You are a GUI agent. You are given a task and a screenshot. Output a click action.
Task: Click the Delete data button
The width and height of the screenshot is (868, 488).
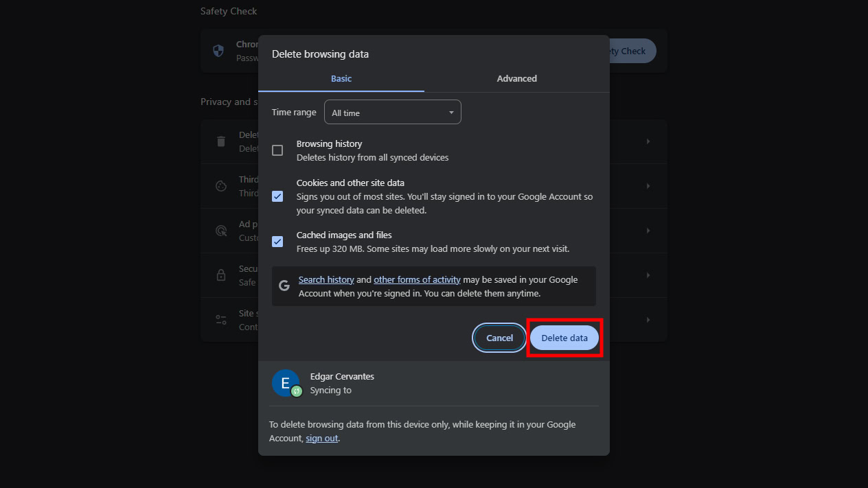pos(564,338)
